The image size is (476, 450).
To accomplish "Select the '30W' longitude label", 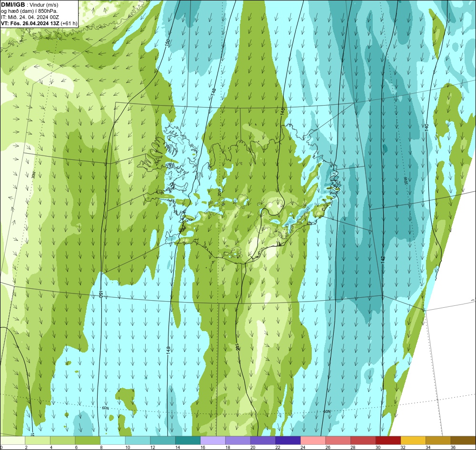I will 33,175.
